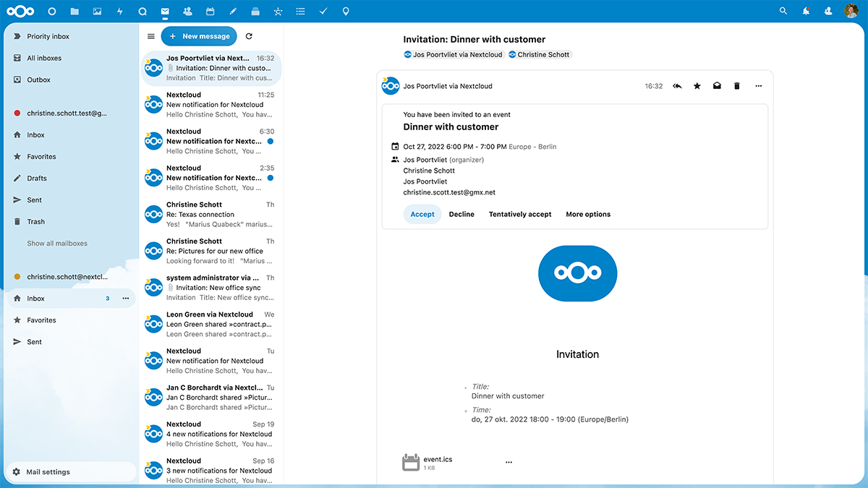Open event.ics attachment options menu

(x=509, y=462)
